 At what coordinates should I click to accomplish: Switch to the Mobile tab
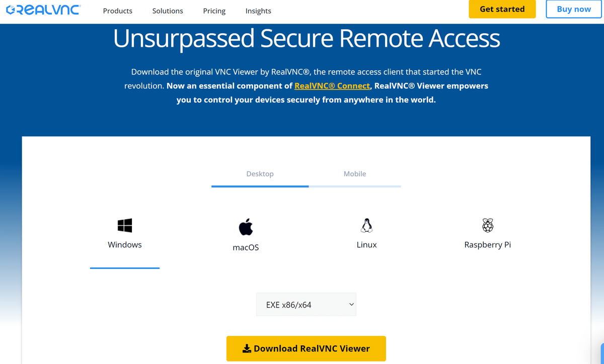[x=355, y=173]
